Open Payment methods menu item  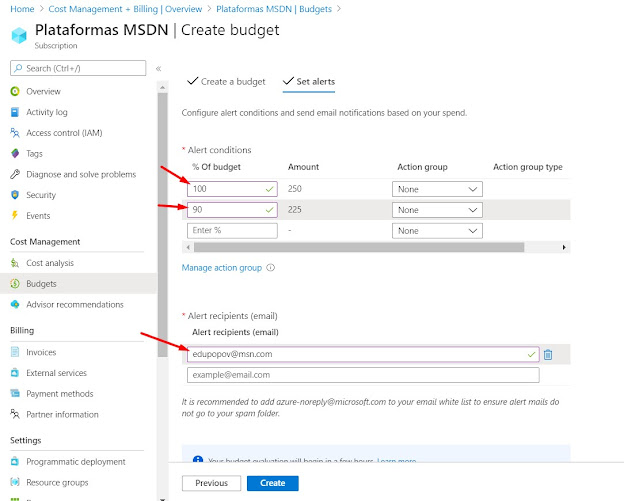click(60, 394)
